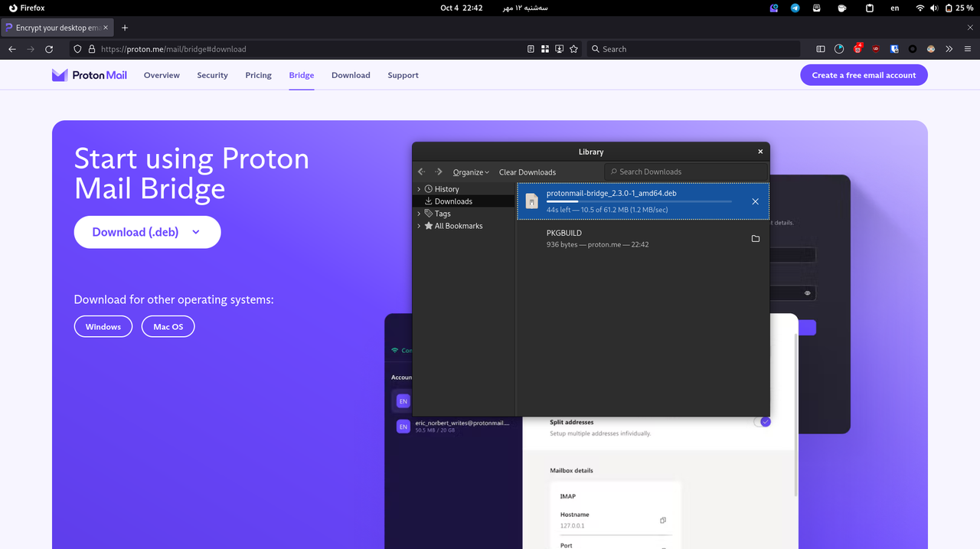Screen dimensions: 980x549
Task: Click Clear Downloads in Library
Action: pyautogui.click(x=528, y=172)
